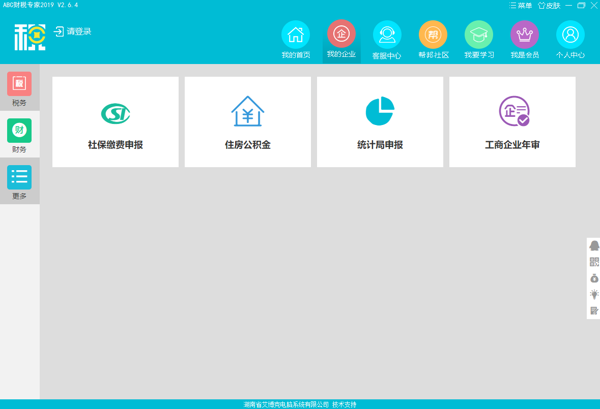The image size is (600, 409).
Task: Select 财务 sidebar tab
Action: [20, 135]
